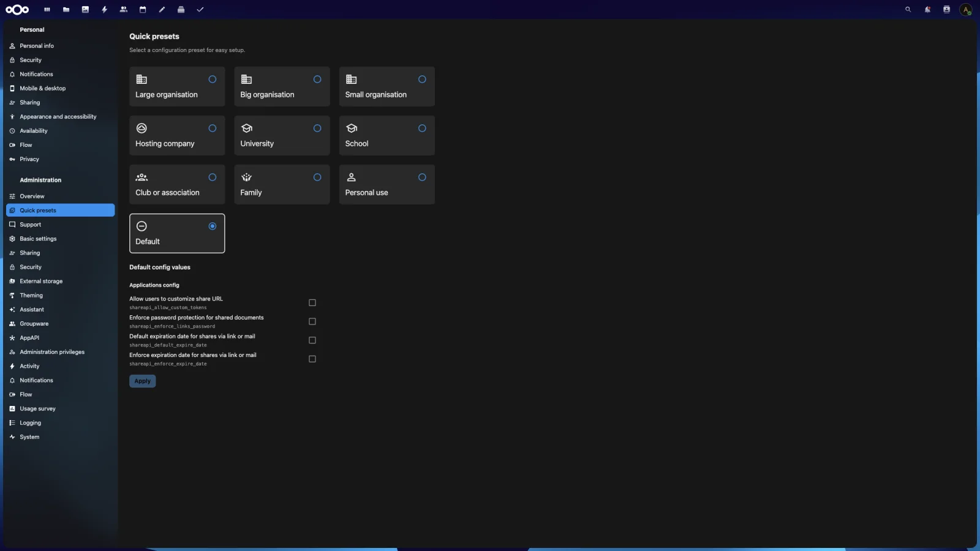Click the lock icon for Security under Personal
Viewport: 980px width, 551px height.
tap(12, 60)
